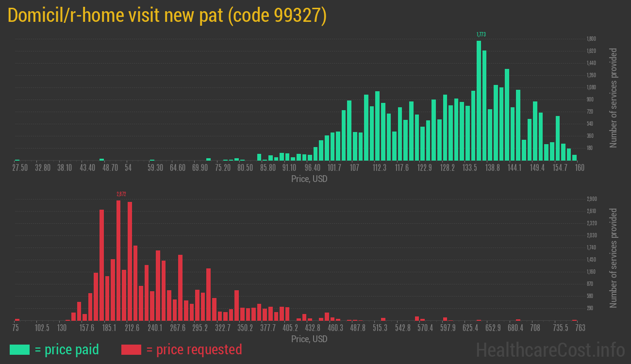
Task: Click the green price paid legend swatch
Action: click(20, 349)
